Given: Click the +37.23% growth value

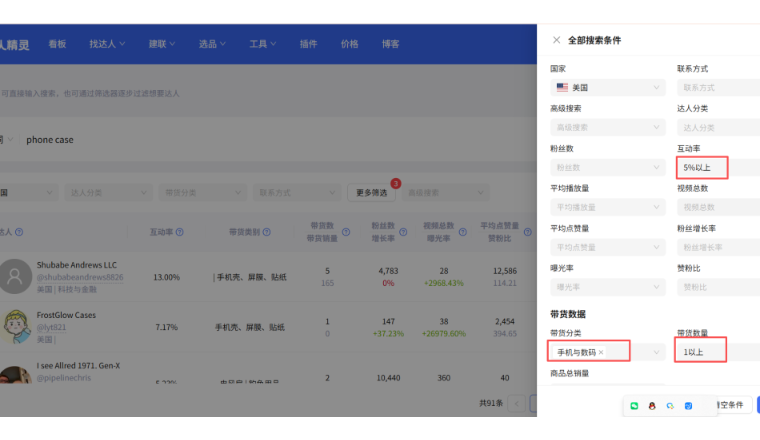Looking at the screenshot, I should pyautogui.click(x=388, y=333).
